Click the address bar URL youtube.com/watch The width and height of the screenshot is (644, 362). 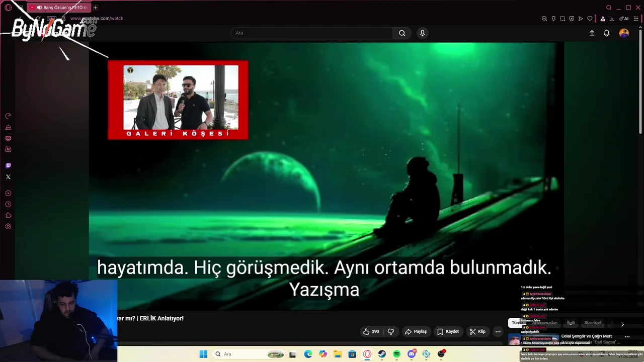97,19
